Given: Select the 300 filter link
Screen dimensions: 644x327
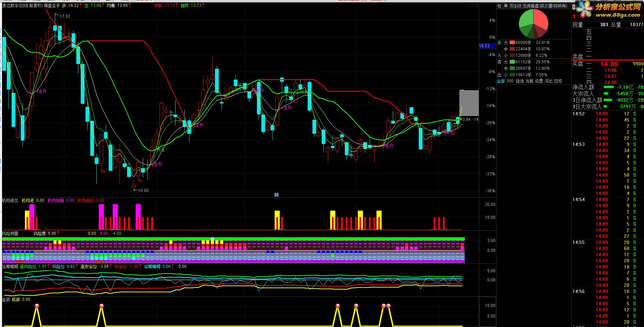Looking at the screenshot, I should tap(510, 81).
